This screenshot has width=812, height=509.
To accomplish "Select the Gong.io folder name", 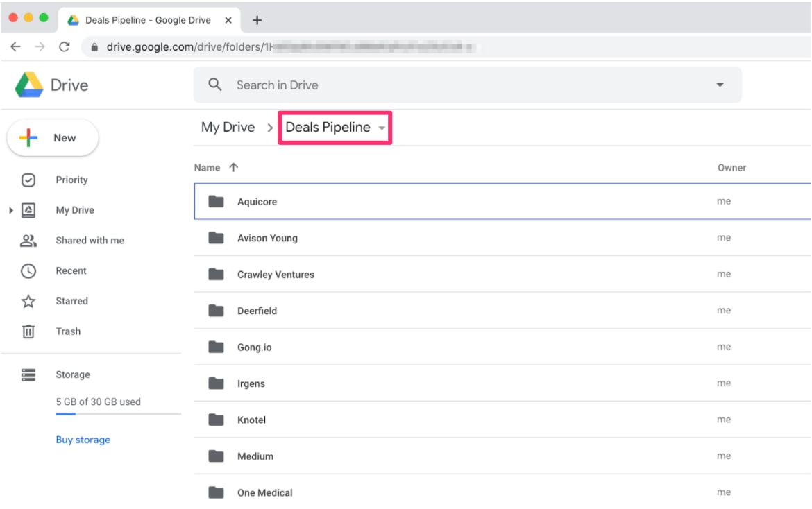I will pyautogui.click(x=254, y=347).
